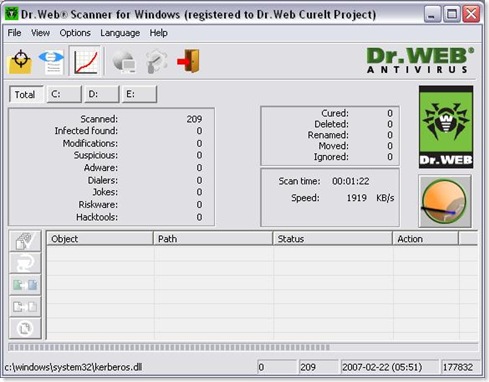The width and height of the screenshot is (489, 382).
Task: Open the View menu
Action: (x=40, y=33)
